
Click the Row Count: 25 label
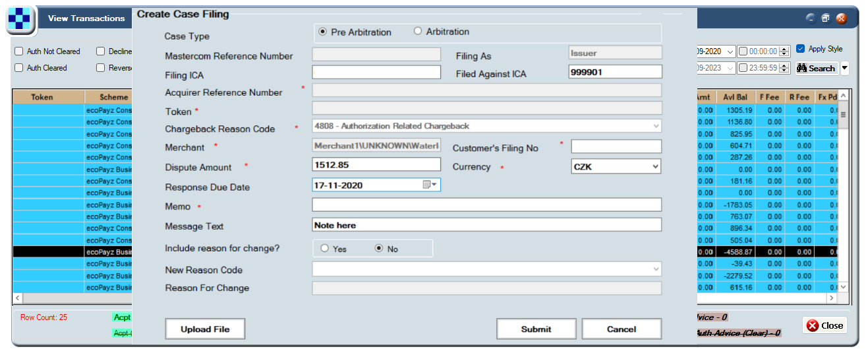pyautogui.click(x=43, y=317)
